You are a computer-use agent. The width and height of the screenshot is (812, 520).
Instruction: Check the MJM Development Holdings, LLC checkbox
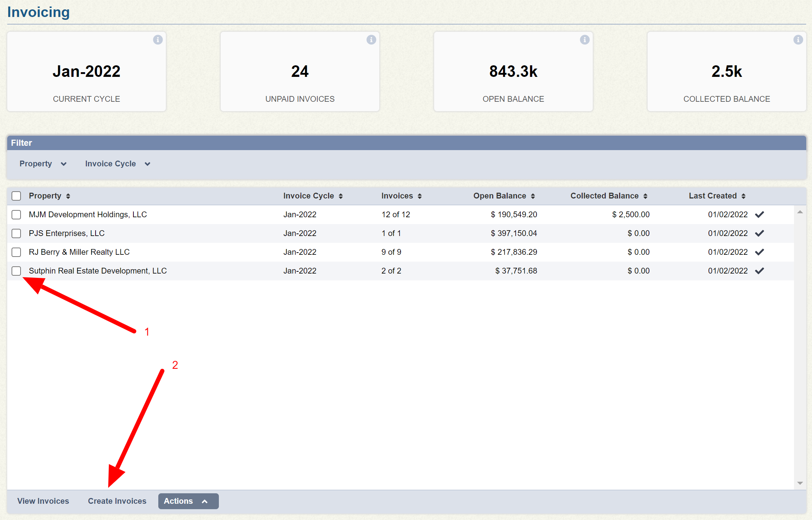point(16,215)
